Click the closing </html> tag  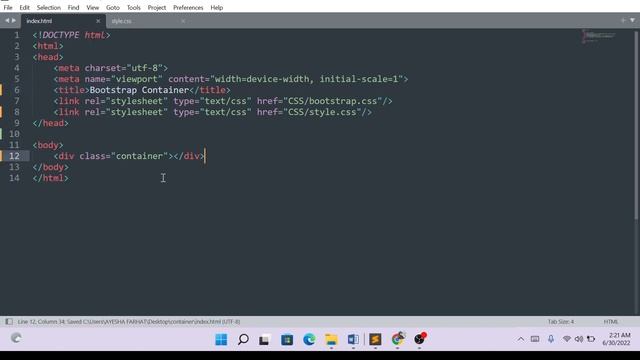click(51, 178)
